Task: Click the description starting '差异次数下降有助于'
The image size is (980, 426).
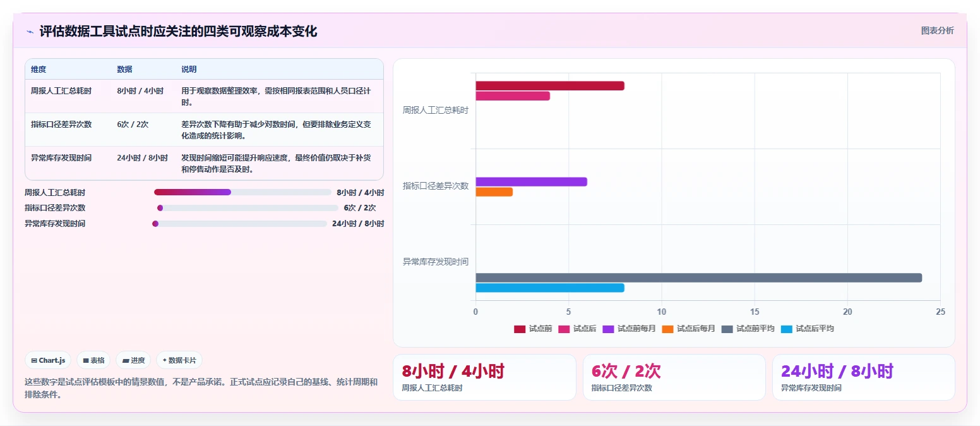Action: click(x=276, y=130)
